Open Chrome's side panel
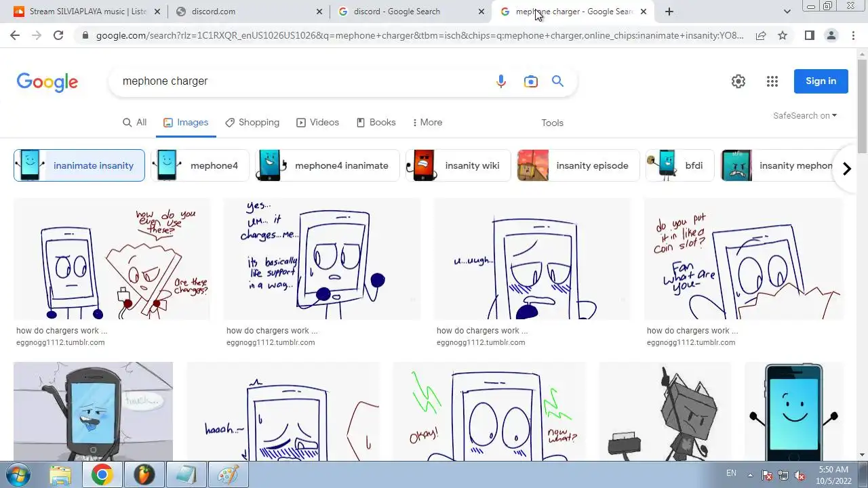Screen dimensions: 868x488 tap(809, 35)
